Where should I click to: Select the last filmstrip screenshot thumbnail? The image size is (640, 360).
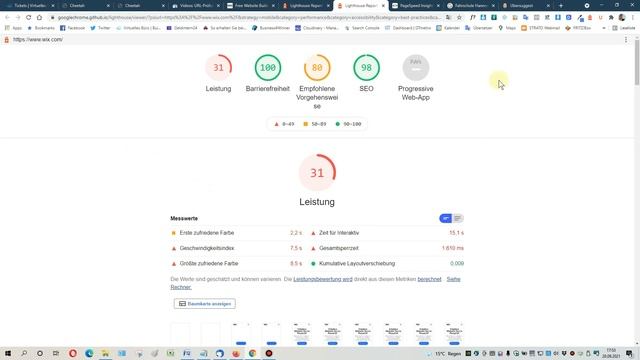point(454,334)
